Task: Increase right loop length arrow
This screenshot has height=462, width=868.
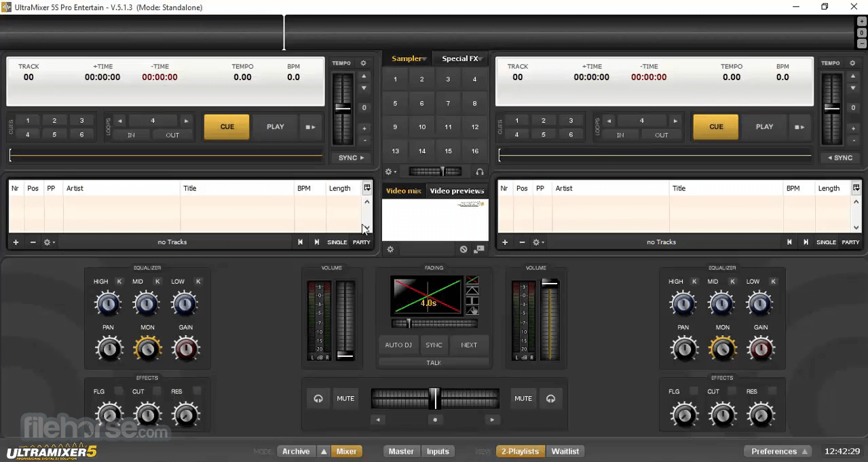Action: pyautogui.click(x=675, y=121)
